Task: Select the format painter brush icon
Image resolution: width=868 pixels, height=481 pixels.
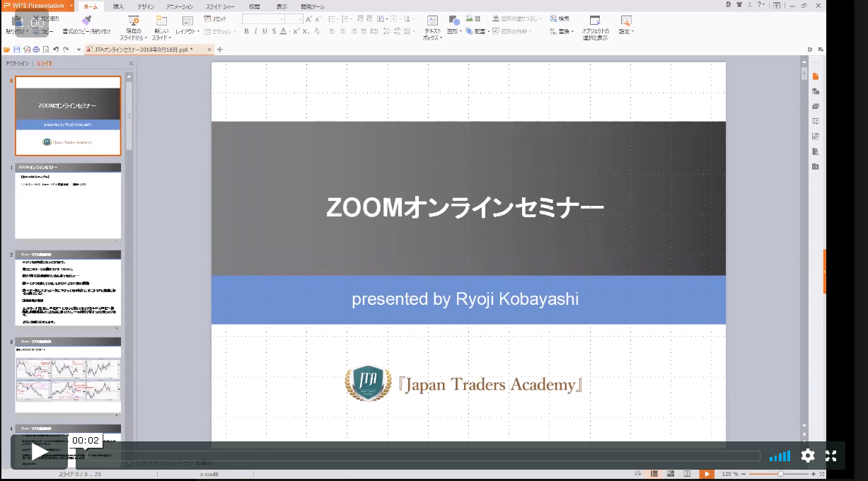Action: [86, 21]
